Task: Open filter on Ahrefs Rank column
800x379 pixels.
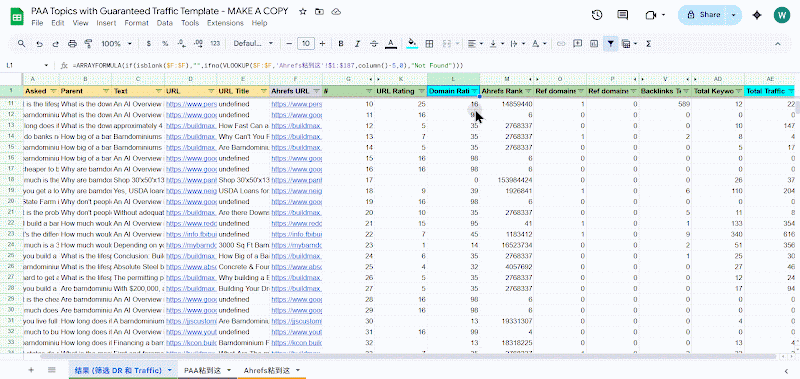Action: click(x=528, y=91)
